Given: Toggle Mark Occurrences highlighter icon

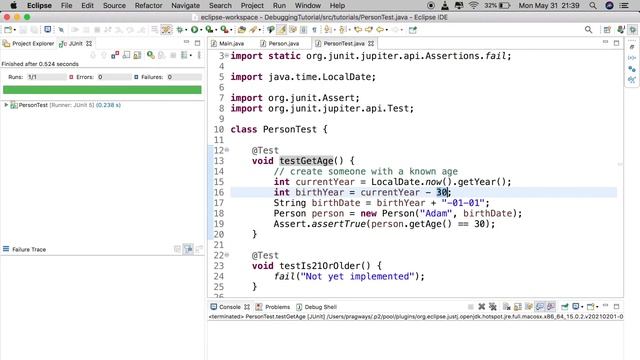Looking at the screenshot, I should click(x=281, y=30).
